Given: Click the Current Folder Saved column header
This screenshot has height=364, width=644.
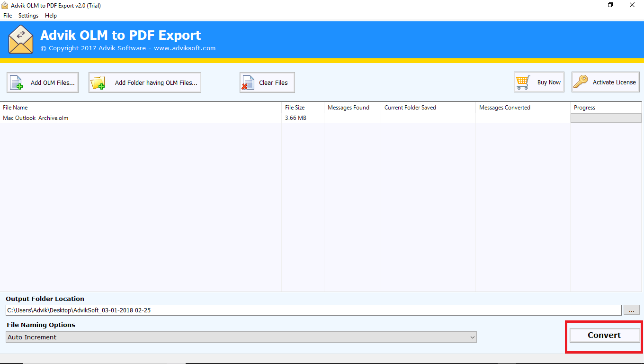Looking at the screenshot, I should click(x=429, y=108).
